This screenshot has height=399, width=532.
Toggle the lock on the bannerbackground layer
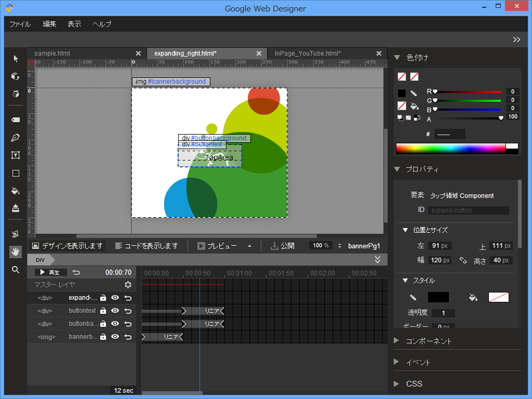point(103,337)
